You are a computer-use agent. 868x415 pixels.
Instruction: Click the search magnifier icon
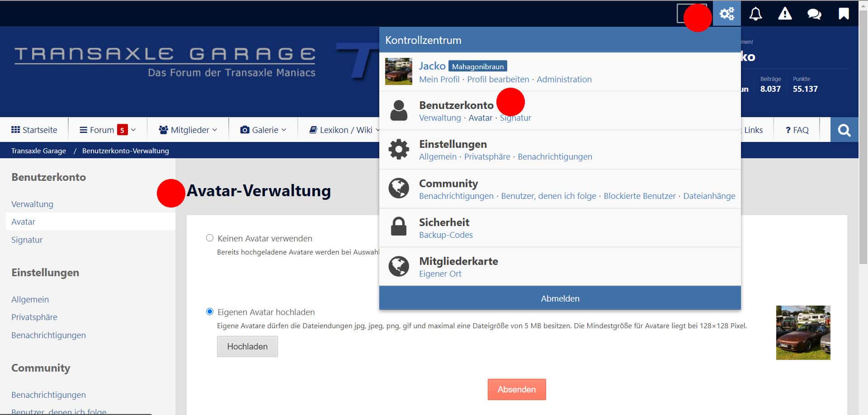[x=844, y=130]
